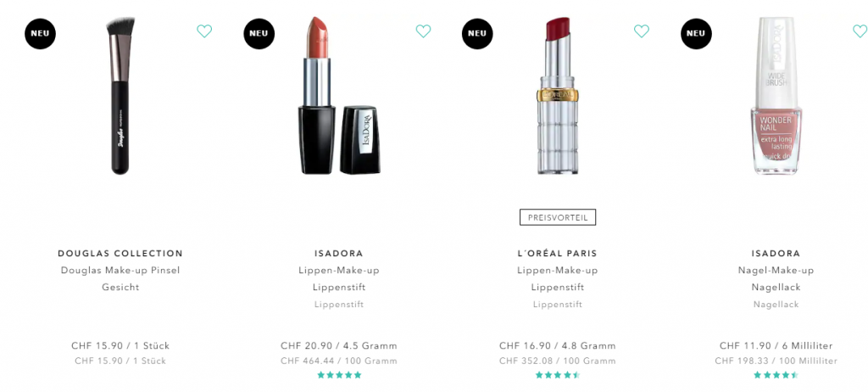
Task: Toggle wishlist heart for Isadora nail polish
Action: 860,31
